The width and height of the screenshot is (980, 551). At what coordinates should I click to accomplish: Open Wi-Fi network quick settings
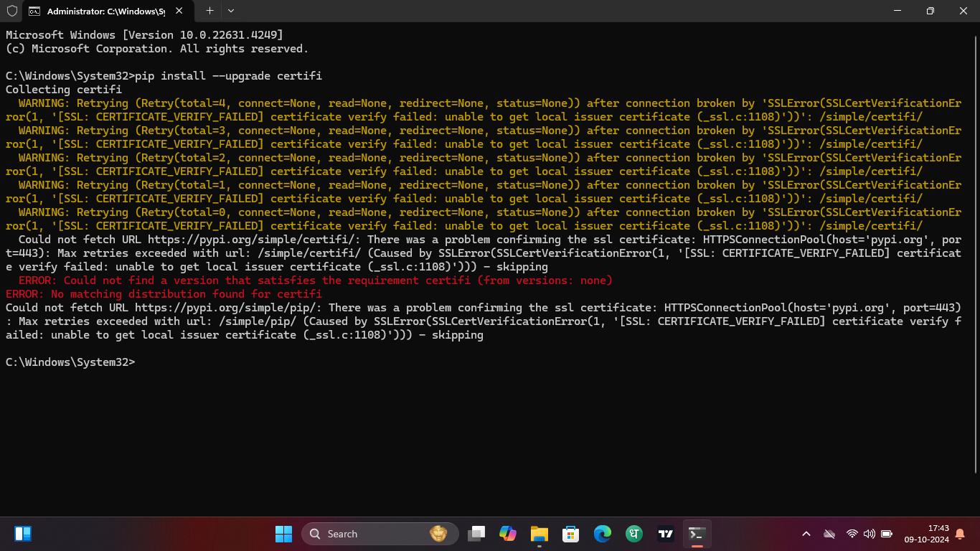(852, 534)
